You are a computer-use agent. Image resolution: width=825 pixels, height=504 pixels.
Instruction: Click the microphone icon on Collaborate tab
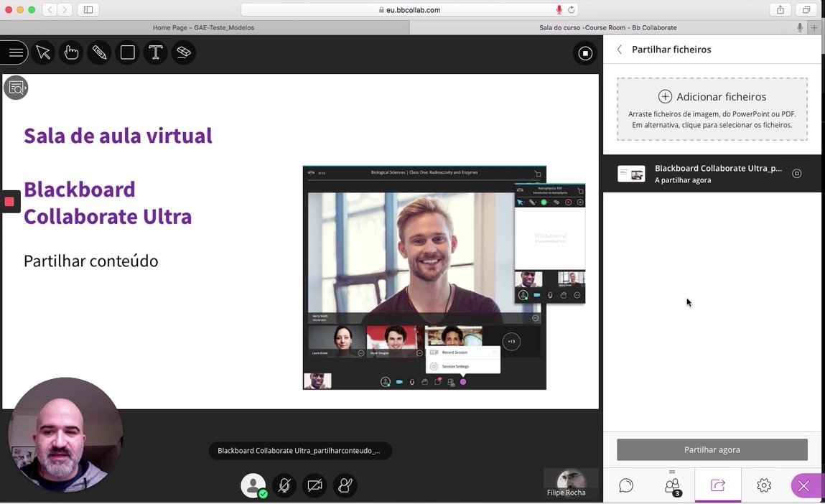click(x=800, y=28)
